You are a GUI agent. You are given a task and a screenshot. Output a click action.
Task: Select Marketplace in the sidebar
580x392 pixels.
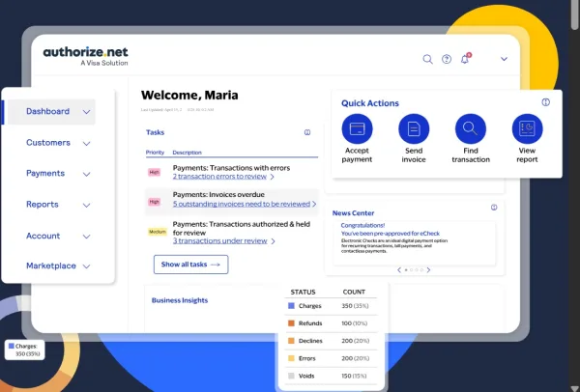[x=51, y=266]
